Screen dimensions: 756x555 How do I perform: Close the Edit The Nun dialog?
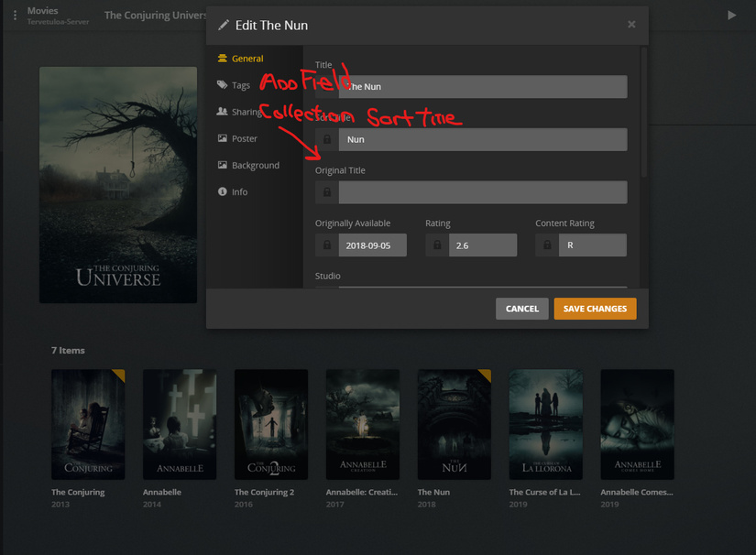click(x=631, y=24)
